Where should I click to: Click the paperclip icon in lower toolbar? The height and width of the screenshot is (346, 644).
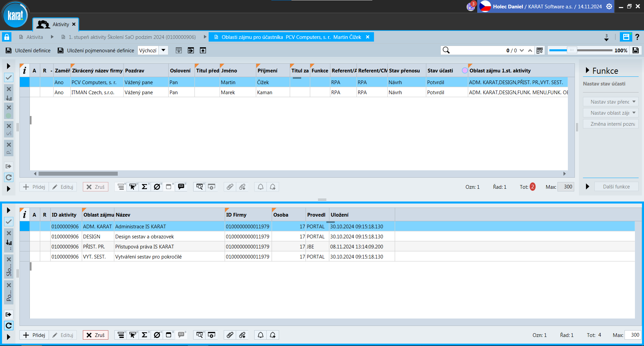click(230, 335)
